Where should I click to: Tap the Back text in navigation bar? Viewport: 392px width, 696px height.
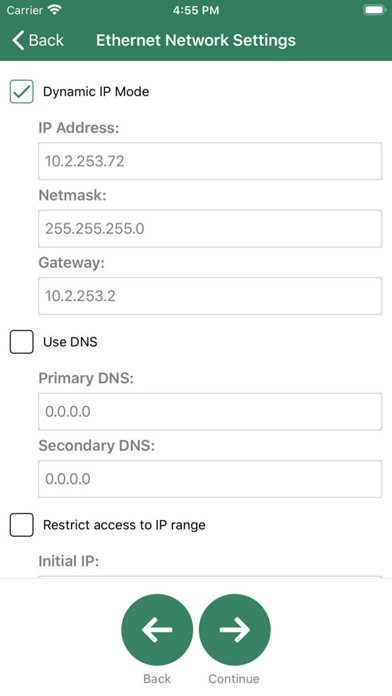(46, 40)
